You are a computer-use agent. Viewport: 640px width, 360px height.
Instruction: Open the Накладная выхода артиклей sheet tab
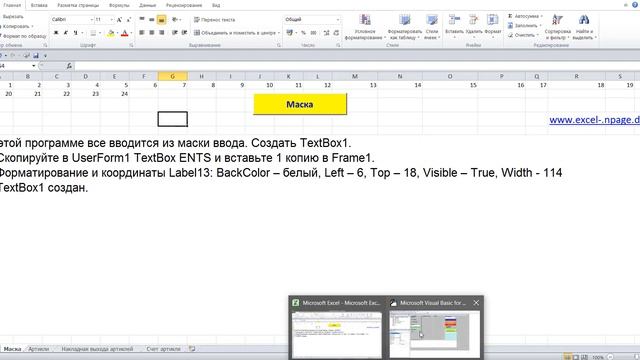point(97,349)
